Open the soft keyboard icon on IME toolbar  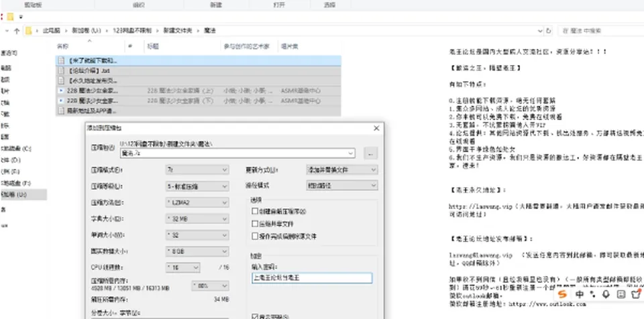(621, 294)
